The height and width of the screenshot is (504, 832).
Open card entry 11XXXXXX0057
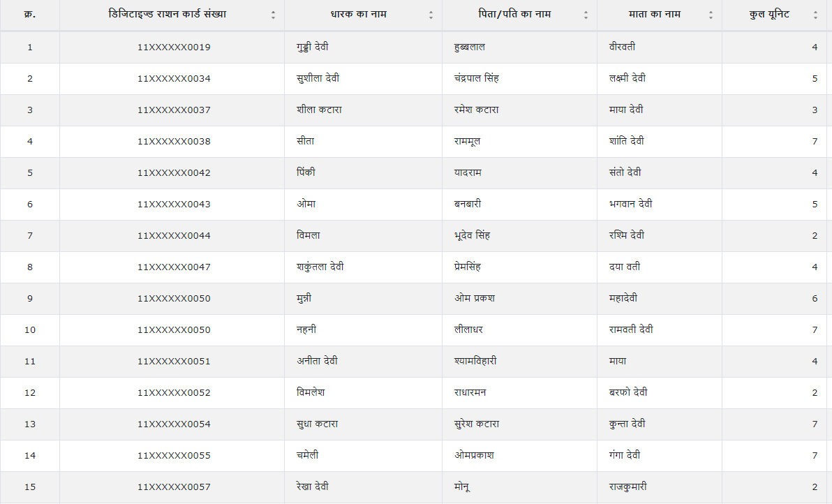[174, 487]
